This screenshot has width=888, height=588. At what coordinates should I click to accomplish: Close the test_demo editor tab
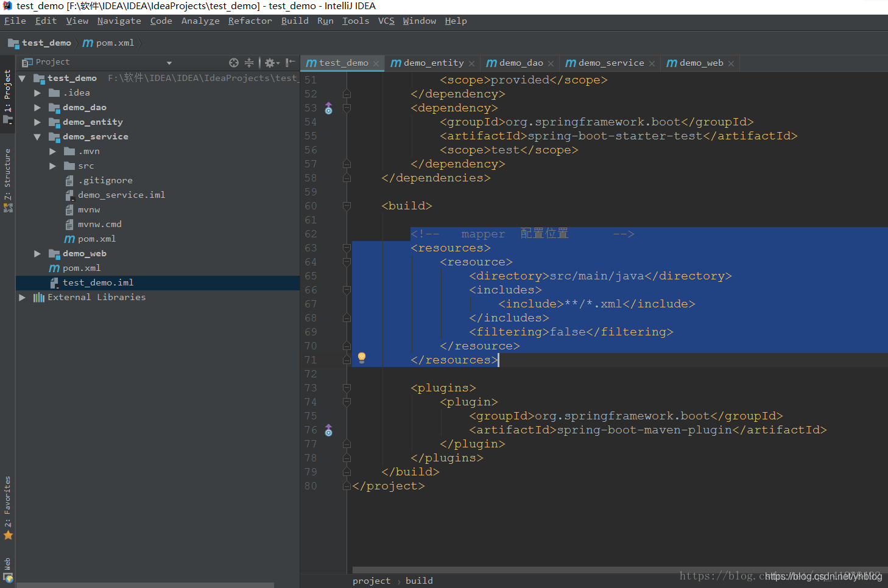[x=376, y=63]
